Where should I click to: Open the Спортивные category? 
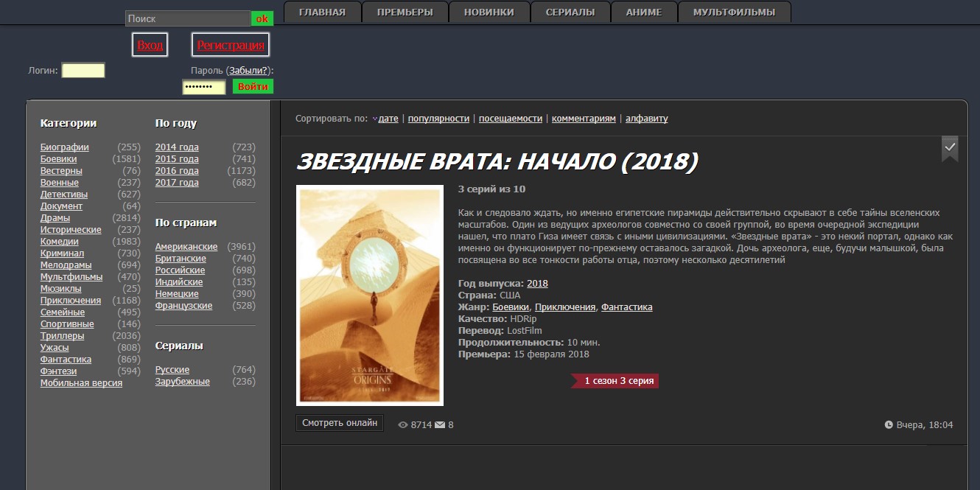[x=67, y=324]
